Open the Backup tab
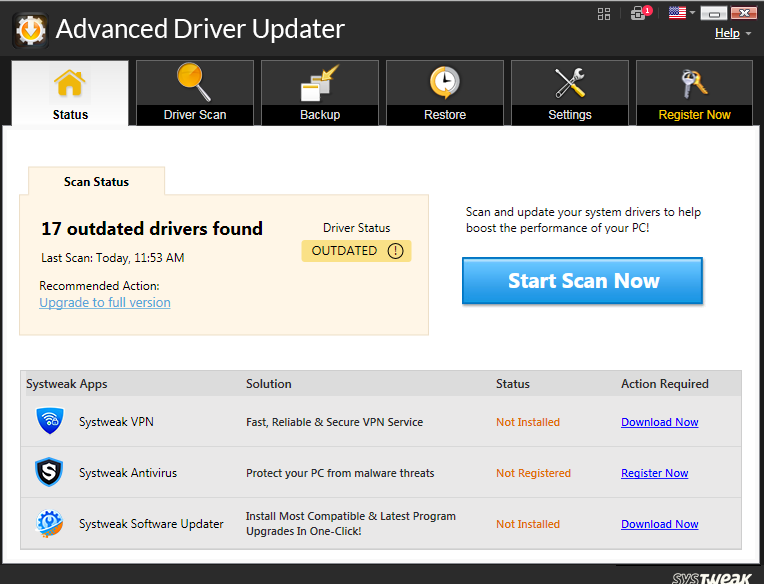764x584 pixels. pyautogui.click(x=320, y=93)
